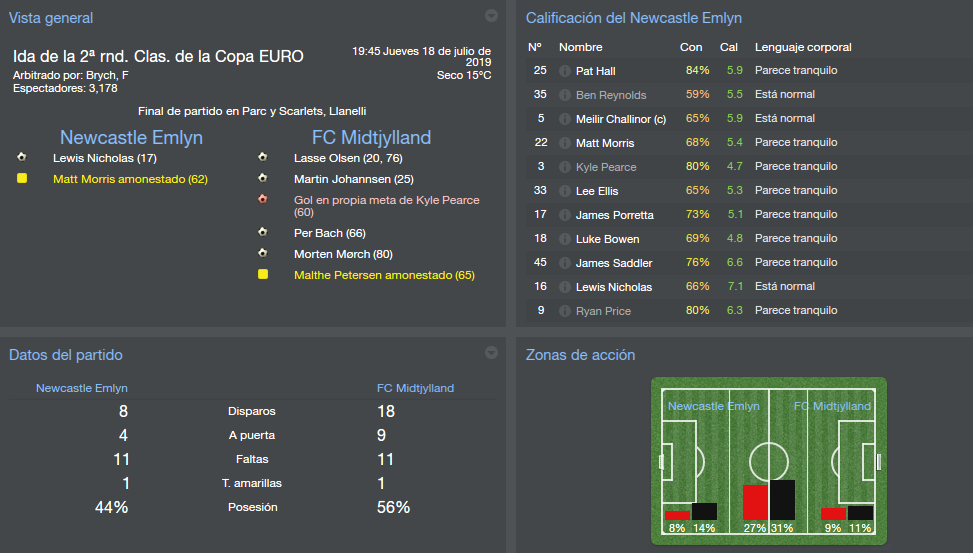Click the Lenguaje corporal column header
The height and width of the screenshot is (553, 973).
coord(803,47)
